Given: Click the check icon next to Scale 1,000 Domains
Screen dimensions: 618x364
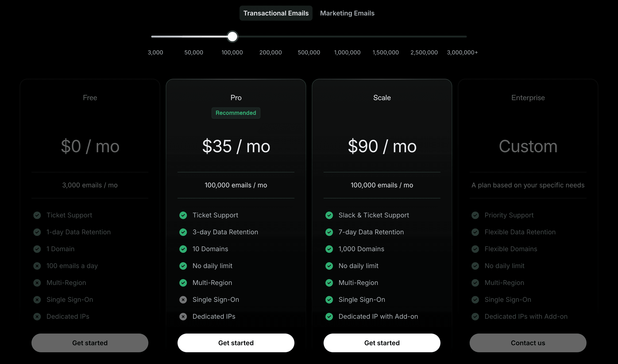Looking at the screenshot, I should coord(329,249).
